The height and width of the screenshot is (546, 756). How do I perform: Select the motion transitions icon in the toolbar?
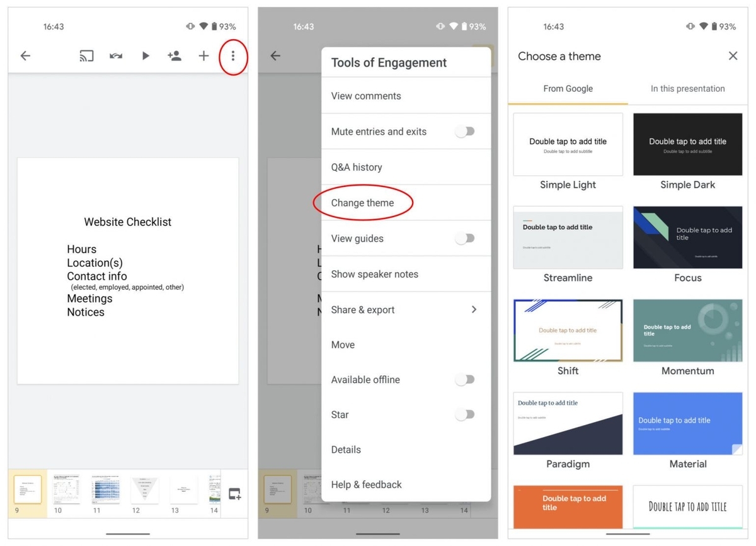click(x=116, y=55)
